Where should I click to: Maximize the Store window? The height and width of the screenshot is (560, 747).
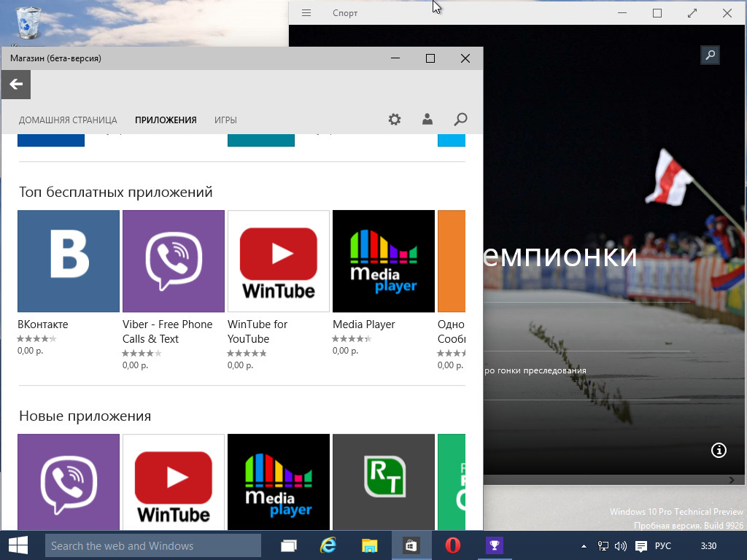pos(430,58)
